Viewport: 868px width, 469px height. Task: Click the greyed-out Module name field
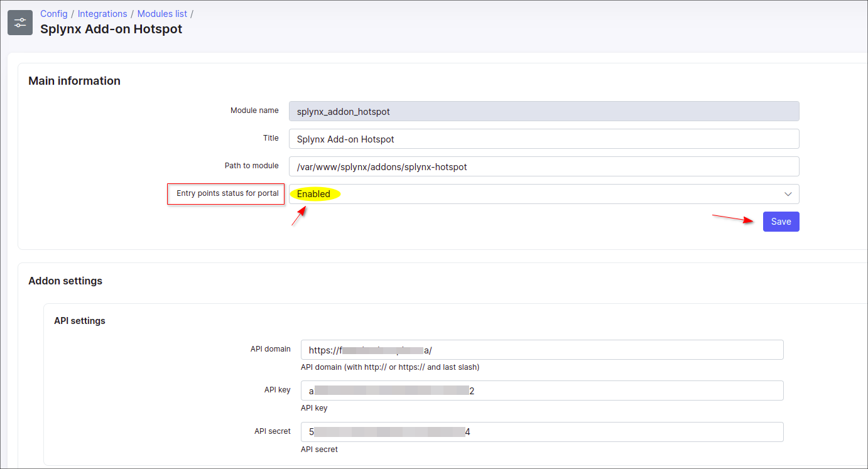click(x=543, y=111)
